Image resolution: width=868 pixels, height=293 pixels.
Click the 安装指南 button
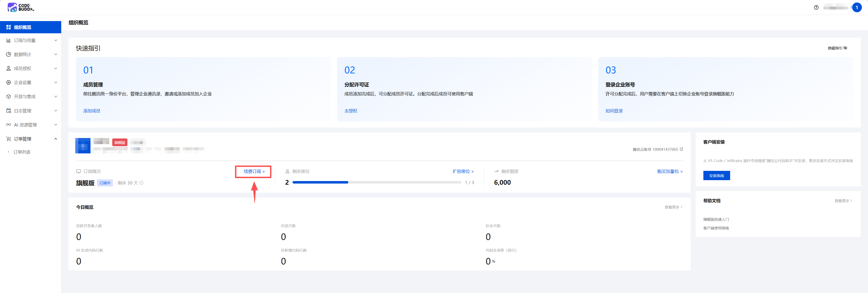pos(716,175)
